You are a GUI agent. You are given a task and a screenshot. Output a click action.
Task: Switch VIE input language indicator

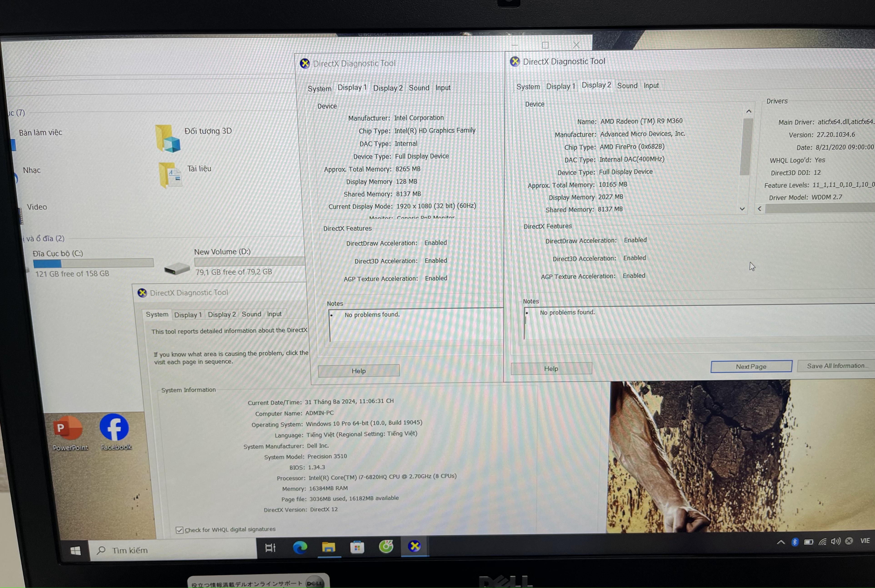click(865, 540)
